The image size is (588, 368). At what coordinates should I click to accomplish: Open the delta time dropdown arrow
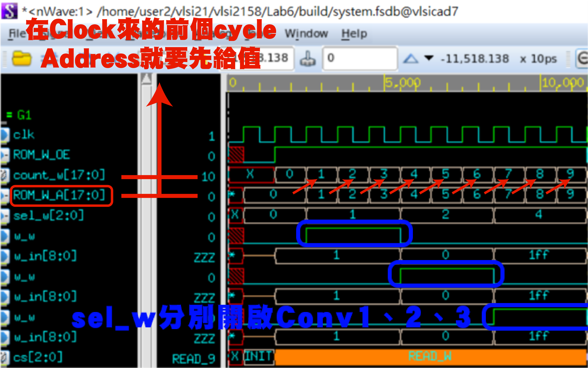pyautogui.click(x=429, y=58)
